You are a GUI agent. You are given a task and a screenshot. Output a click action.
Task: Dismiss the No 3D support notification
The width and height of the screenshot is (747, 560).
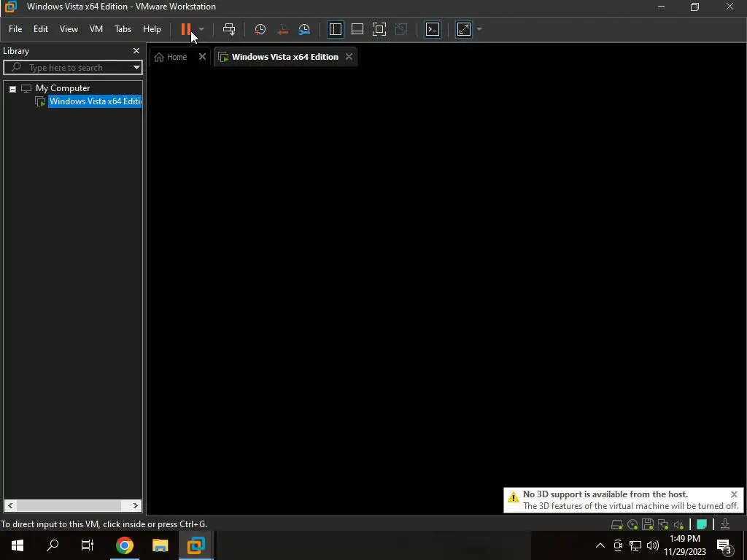pyautogui.click(x=734, y=494)
